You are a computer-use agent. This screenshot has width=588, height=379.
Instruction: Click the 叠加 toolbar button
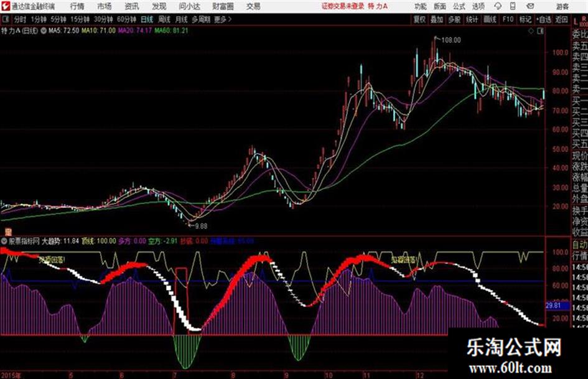pos(437,19)
